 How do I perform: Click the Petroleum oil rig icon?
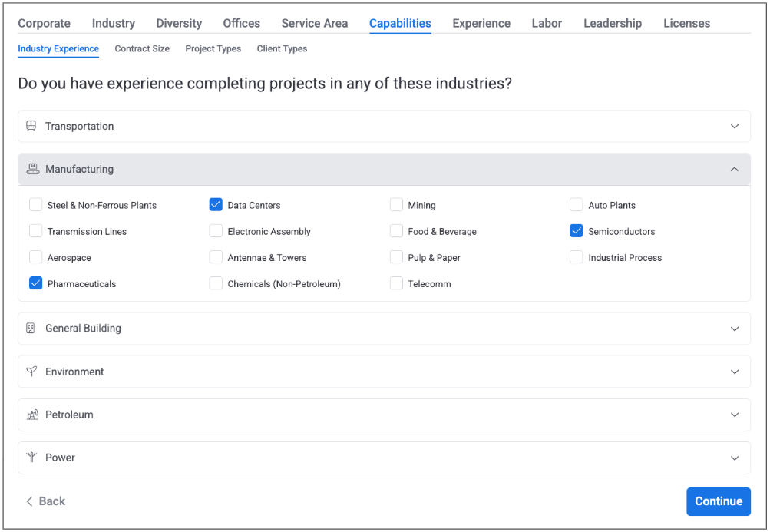tap(31, 415)
